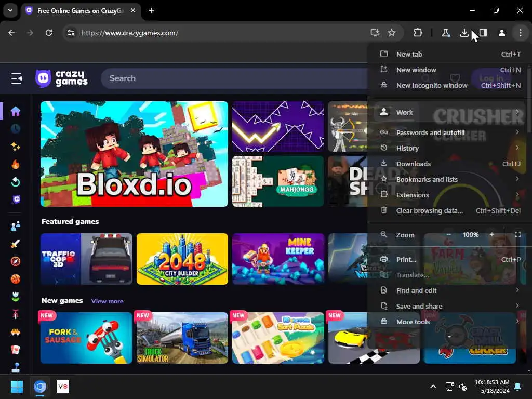Click View more link beside New games
532x399 pixels.
[107, 301]
